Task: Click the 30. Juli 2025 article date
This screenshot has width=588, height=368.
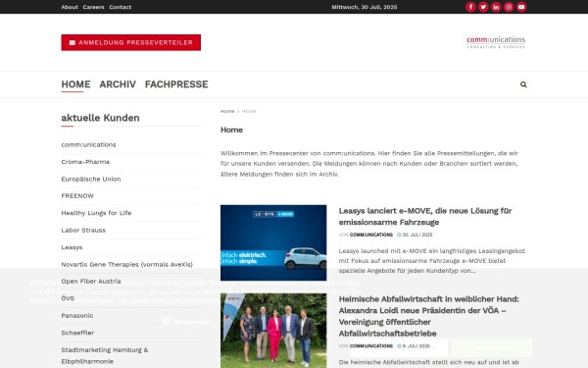Action: [x=415, y=235]
